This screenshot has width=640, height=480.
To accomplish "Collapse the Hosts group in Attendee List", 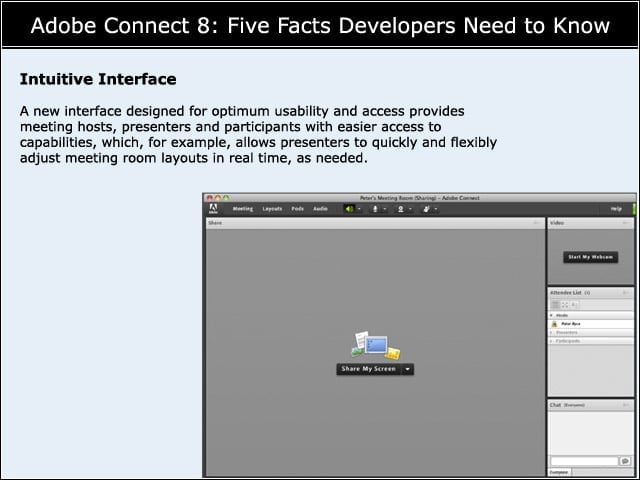I will [552, 316].
